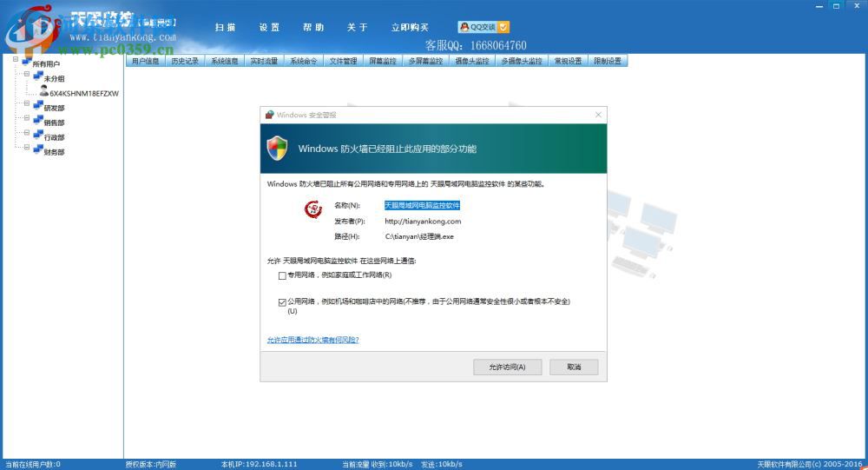Switch to the 限制设置 tab
868x470 pixels.
point(608,61)
